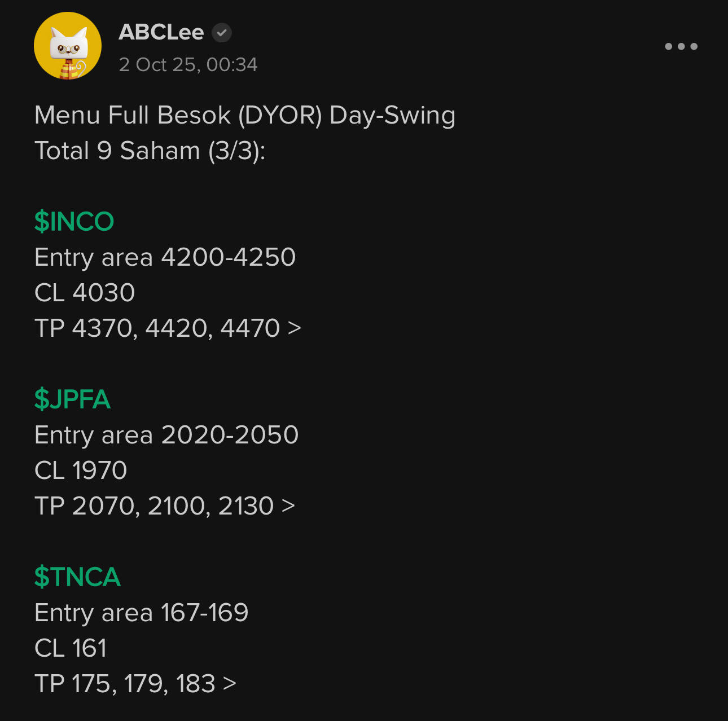This screenshot has height=721, width=728.
Task: Click the "Menu Full Besok (DYOR) Day-Swing" heading
Action: coord(244,115)
